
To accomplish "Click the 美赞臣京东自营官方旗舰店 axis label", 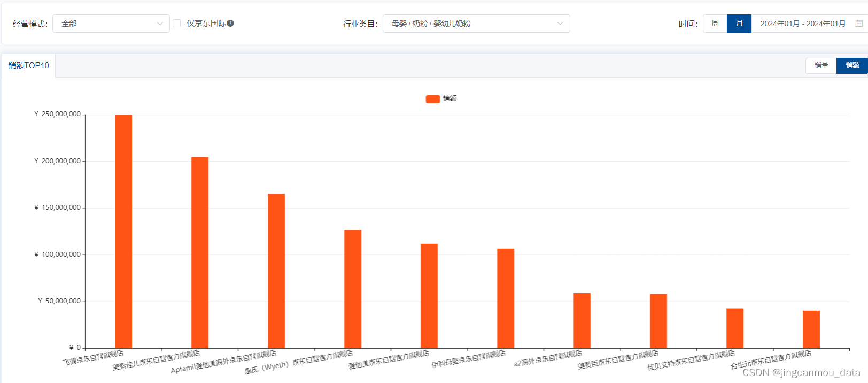I will tap(618, 360).
